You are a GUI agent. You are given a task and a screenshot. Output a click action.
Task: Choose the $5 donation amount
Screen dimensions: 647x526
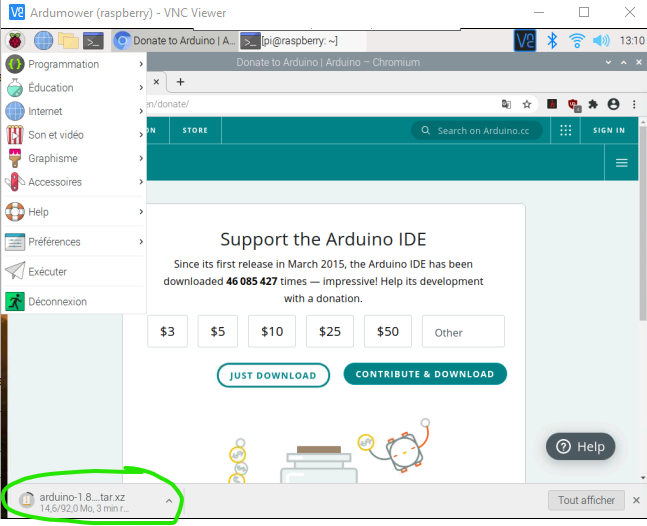(218, 331)
